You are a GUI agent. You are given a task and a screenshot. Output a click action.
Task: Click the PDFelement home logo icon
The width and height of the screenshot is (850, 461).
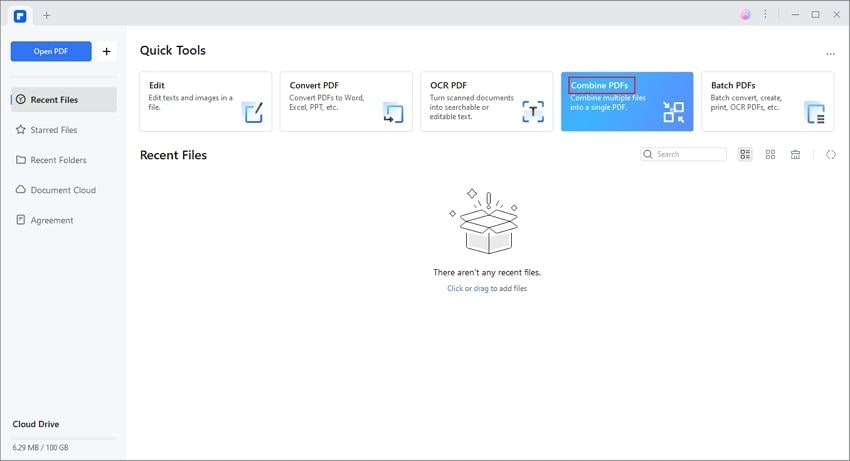point(20,16)
